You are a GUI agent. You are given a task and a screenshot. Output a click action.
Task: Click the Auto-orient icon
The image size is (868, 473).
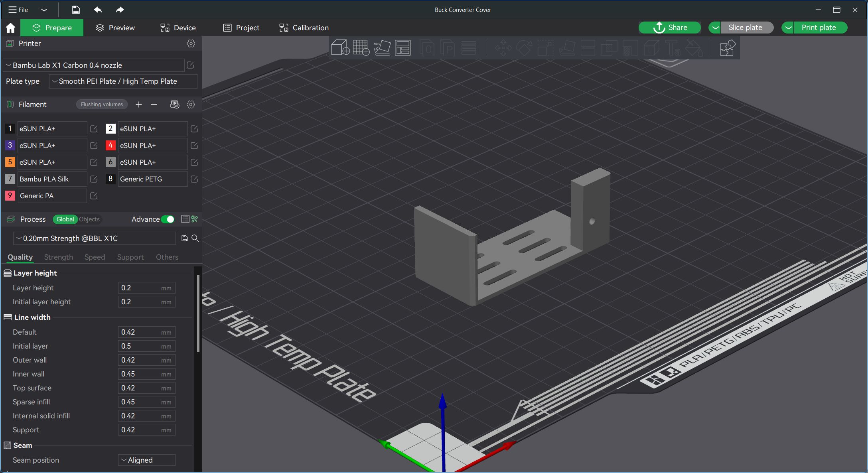coord(382,48)
